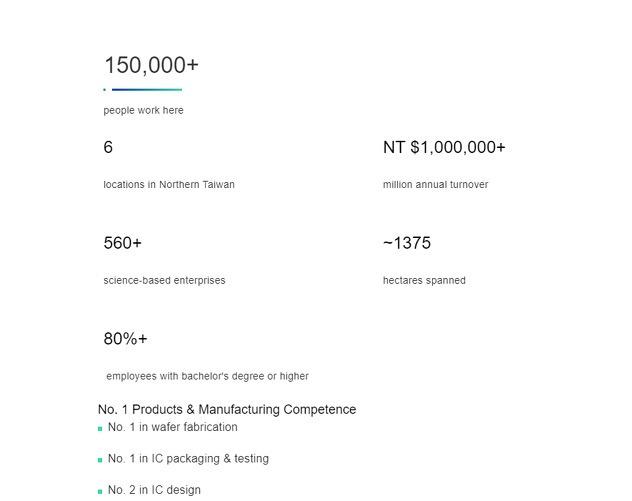The height and width of the screenshot is (501, 632).
Task: Click the "hectares spanned" caption
Action: (424, 281)
